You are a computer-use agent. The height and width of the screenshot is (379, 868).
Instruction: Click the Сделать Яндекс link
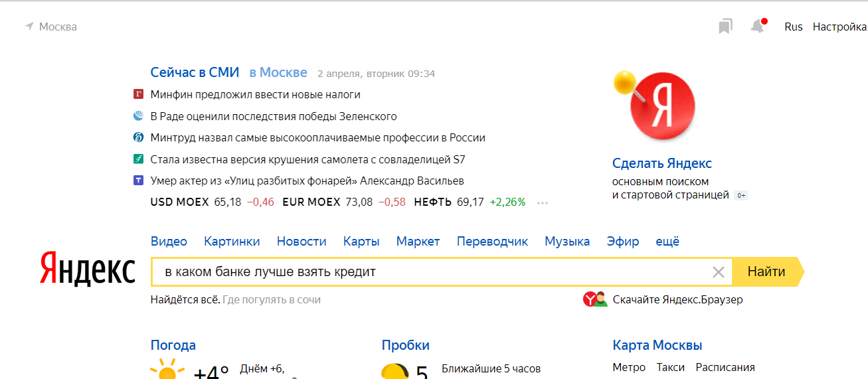662,163
